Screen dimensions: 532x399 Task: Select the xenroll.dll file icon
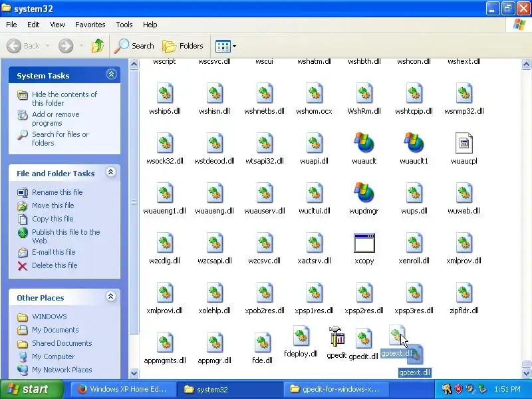[414, 243]
